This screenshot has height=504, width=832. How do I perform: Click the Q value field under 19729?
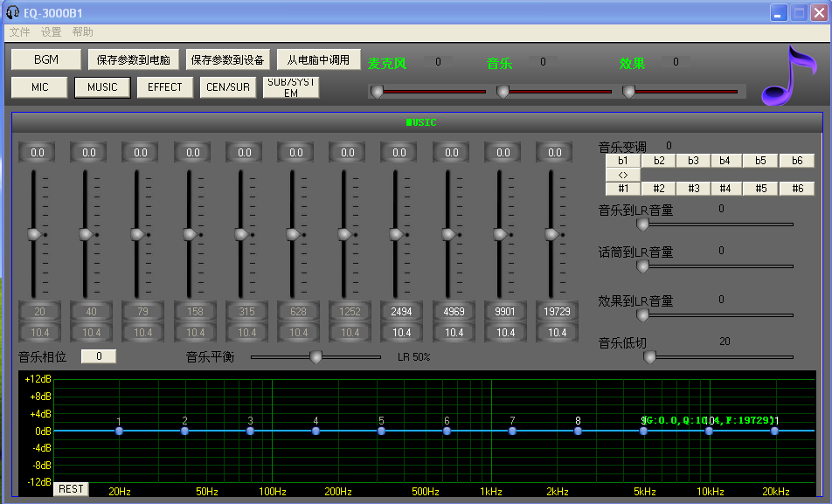point(557,333)
